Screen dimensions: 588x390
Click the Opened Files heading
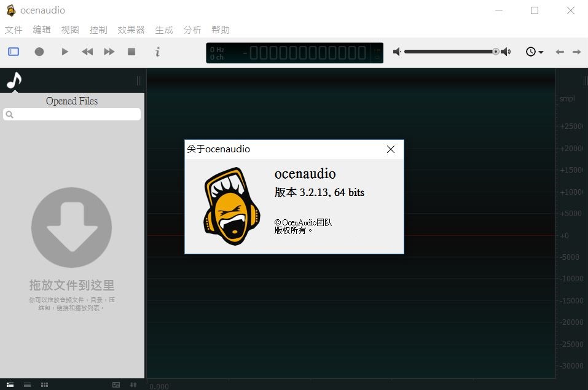[72, 101]
